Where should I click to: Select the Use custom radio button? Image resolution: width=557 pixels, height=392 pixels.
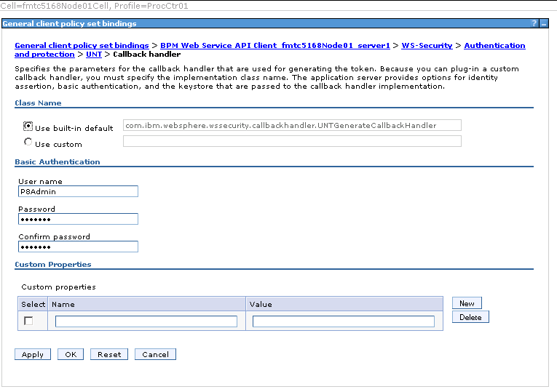coord(28,142)
